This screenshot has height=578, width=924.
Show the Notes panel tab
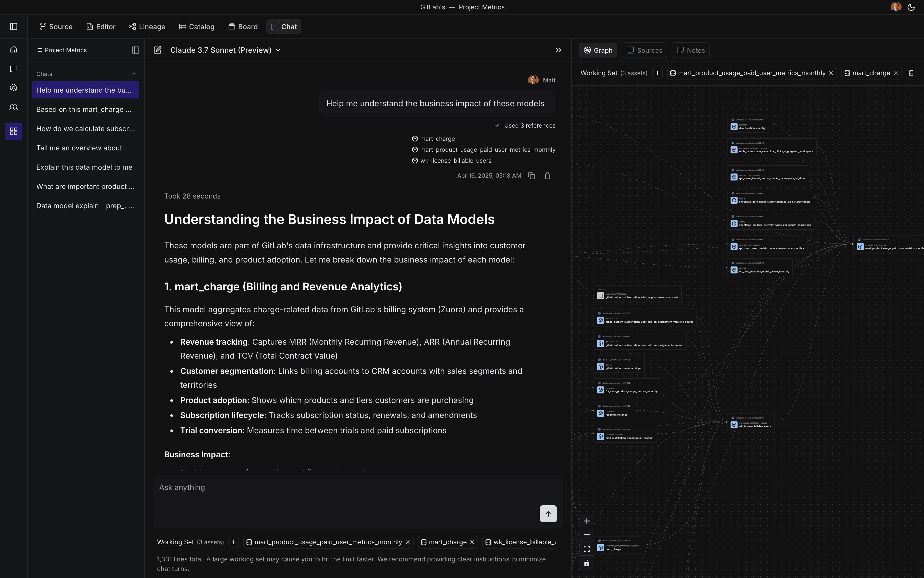pos(691,51)
